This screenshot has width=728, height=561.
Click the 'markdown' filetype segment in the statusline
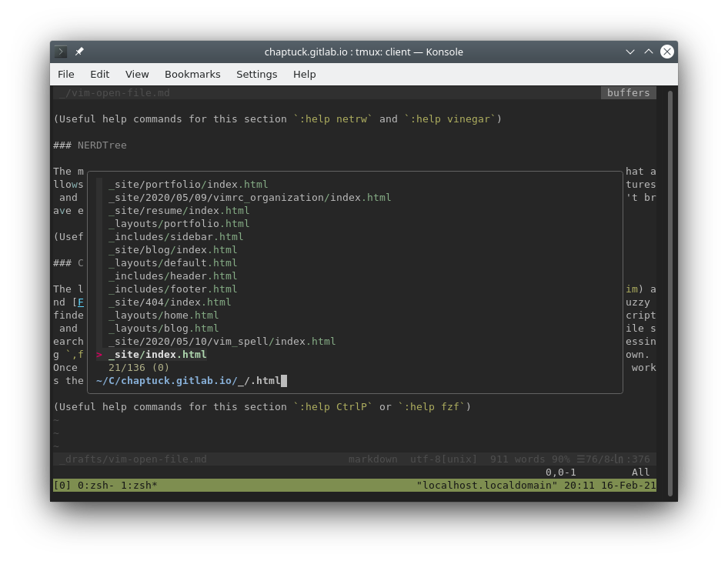(x=372, y=459)
